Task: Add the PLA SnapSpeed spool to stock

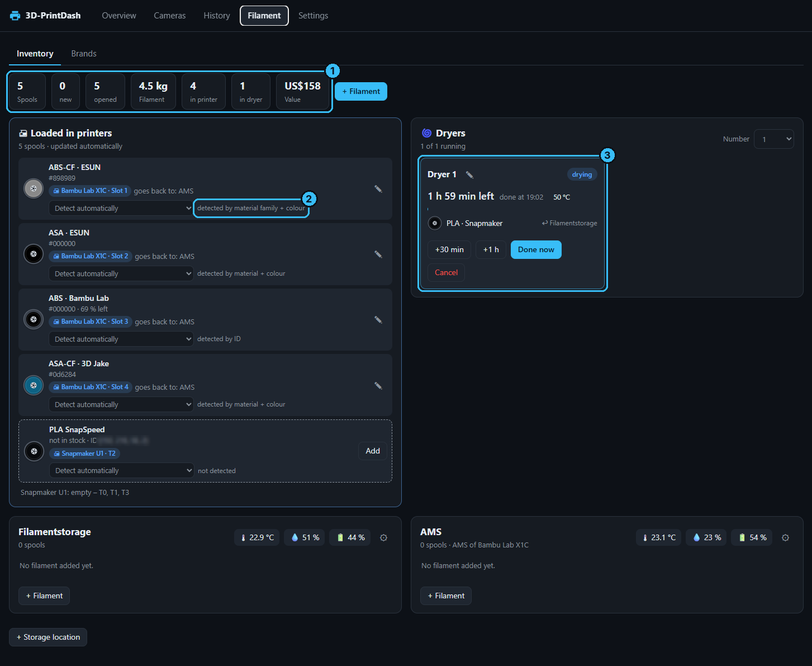Action: point(373,451)
